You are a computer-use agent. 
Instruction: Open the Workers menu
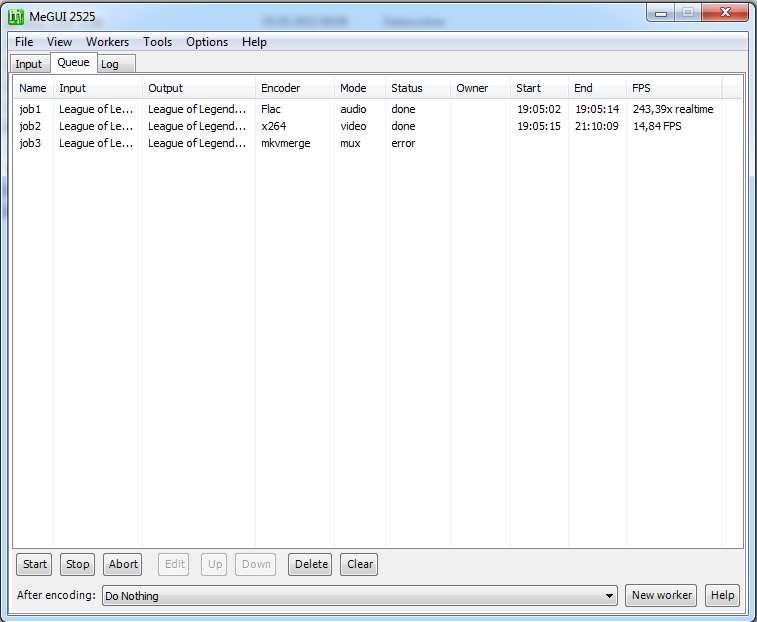coord(107,42)
